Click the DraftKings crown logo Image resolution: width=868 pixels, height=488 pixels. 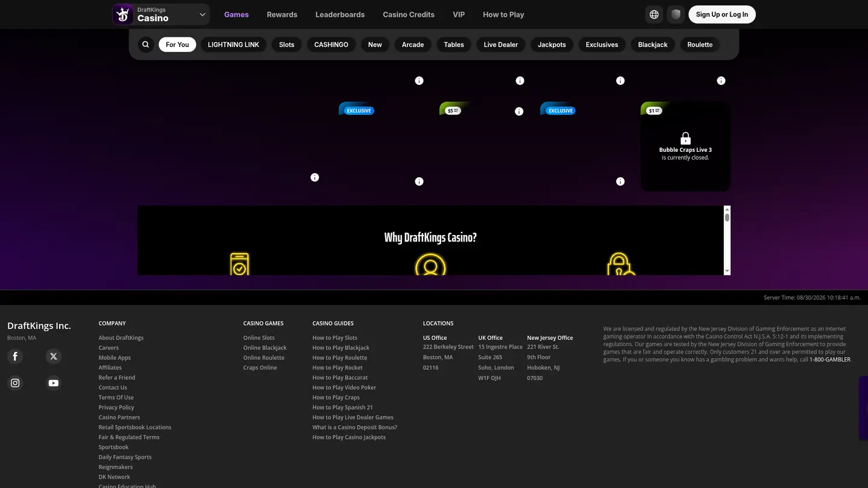click(x=123, y=14)
